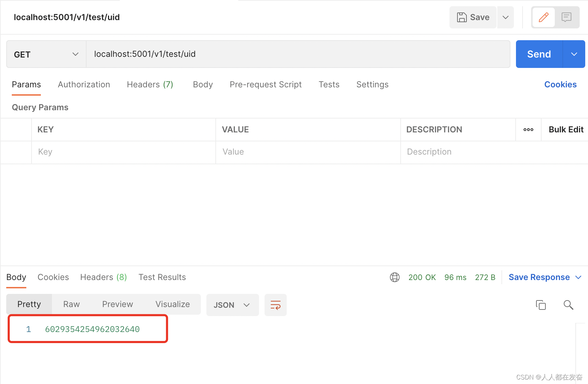Open the GET method selector

tap(46, 54)
